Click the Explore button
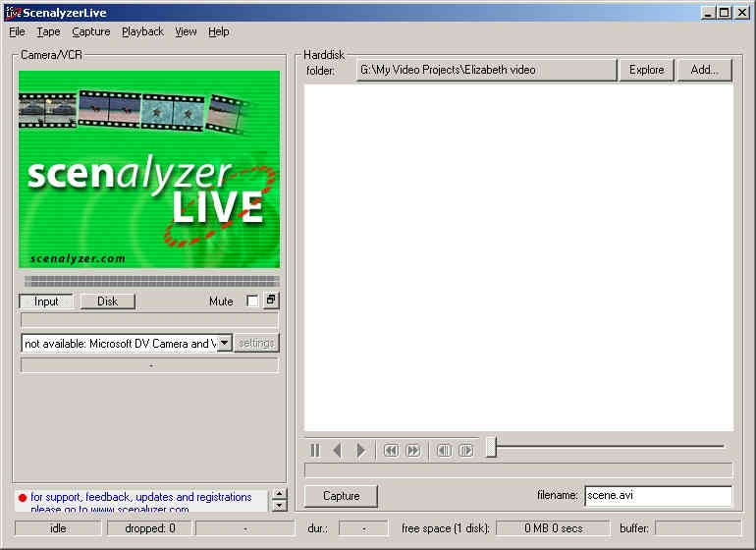Viewport: 756px width, 550px height. [x=646, y=70]
